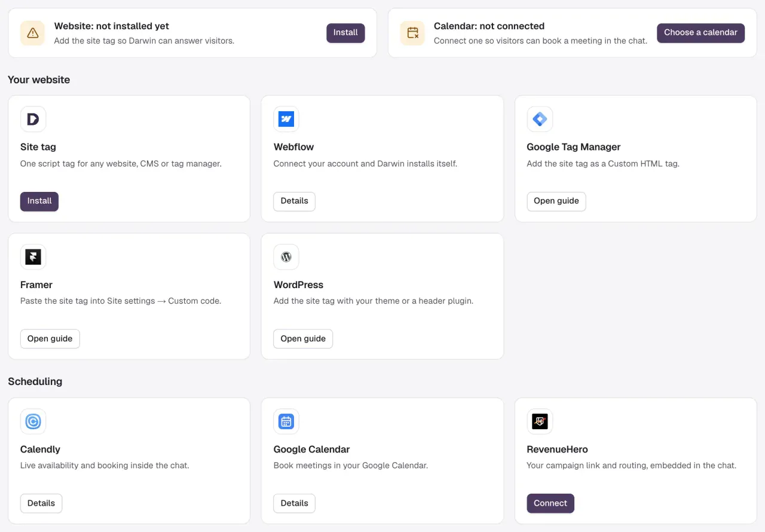View Details for Calendly

tap(41, 503)
